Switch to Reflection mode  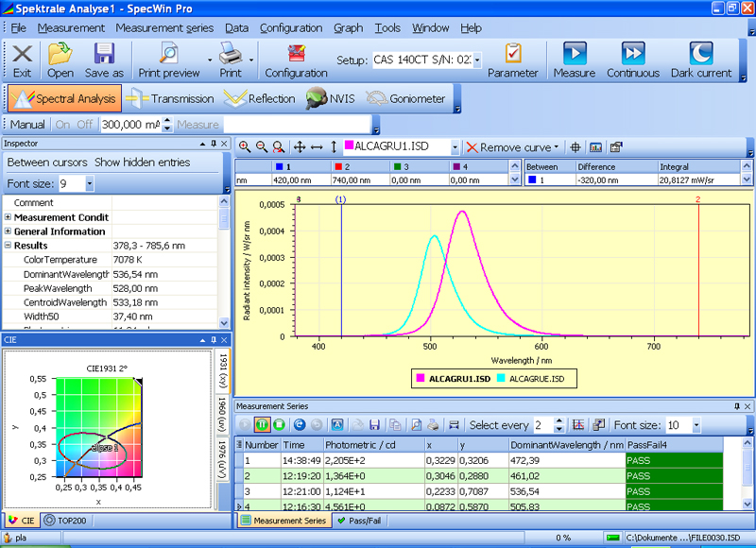260,98
